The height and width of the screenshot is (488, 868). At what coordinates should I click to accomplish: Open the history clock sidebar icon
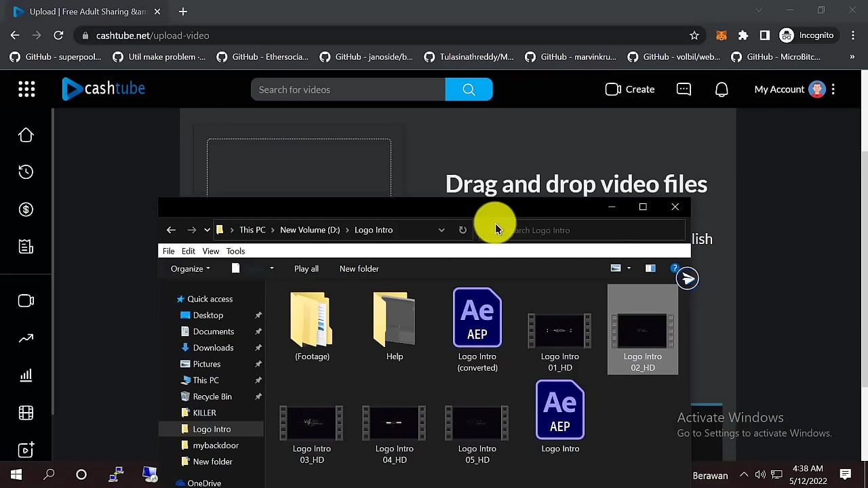click(26, 172)
